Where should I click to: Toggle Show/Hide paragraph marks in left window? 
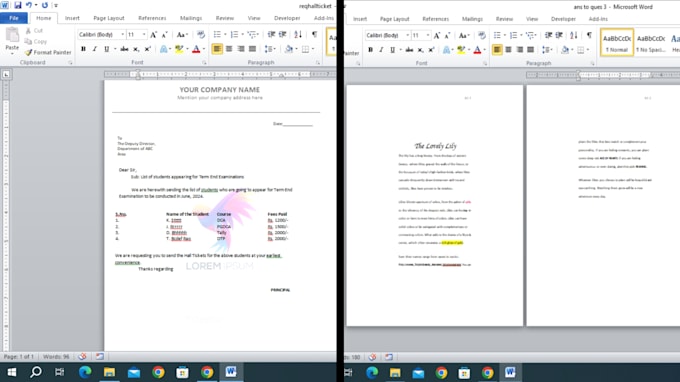click(x=314, y=34)
